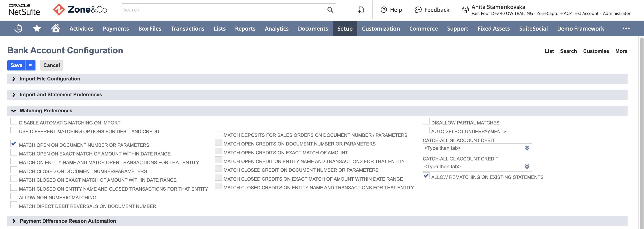Check Match Closed on Entity Name and Closed Transactions
Image resolution: width=644 pixels, height=229 pixels.
point(14,187)
